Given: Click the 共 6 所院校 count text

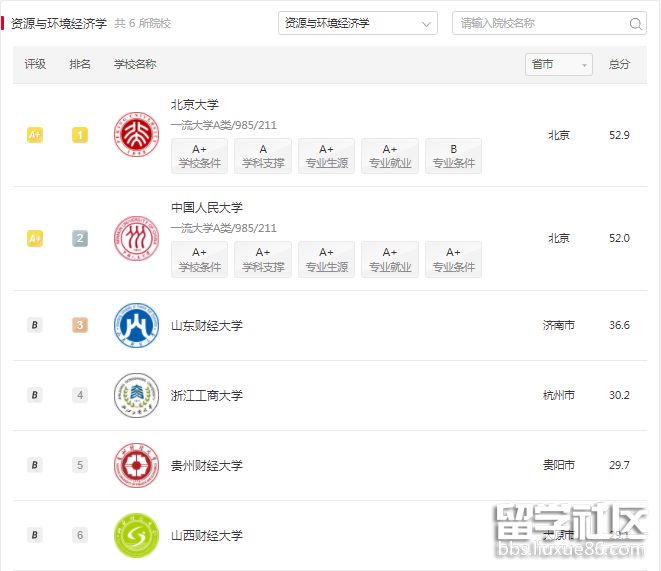Looking at the screenshot, I should [x=142, y=23].
